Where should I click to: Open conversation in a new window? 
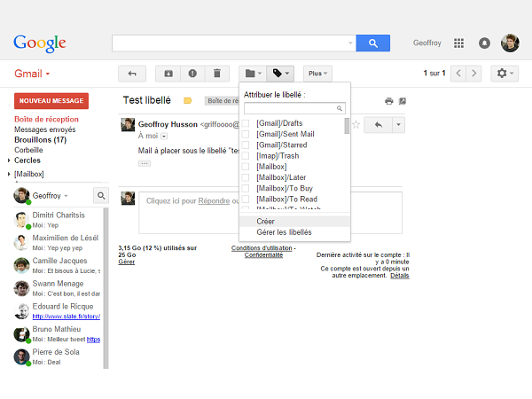click(403, 101)
